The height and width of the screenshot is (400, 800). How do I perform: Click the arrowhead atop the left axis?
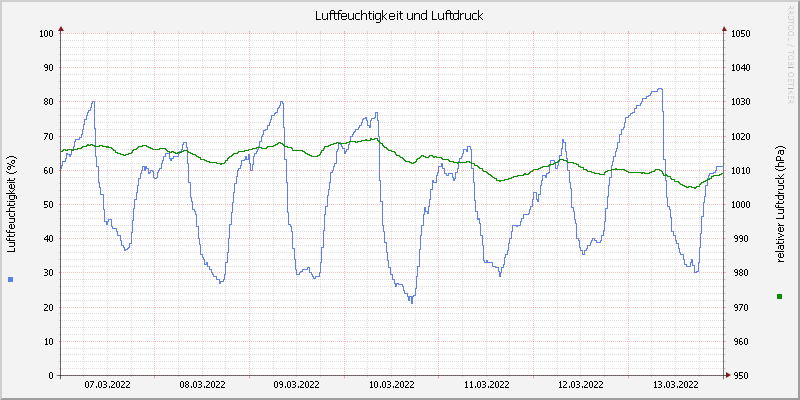(61, 29)
